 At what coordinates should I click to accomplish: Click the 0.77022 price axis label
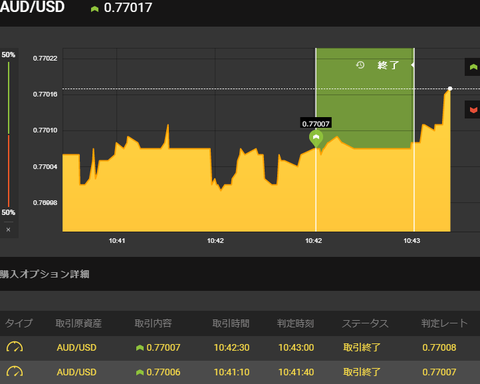pyautogui.click(x=45, y=58)
